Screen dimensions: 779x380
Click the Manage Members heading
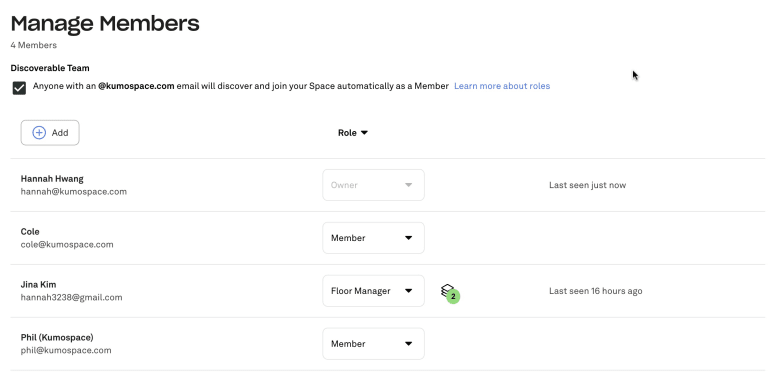105,23
